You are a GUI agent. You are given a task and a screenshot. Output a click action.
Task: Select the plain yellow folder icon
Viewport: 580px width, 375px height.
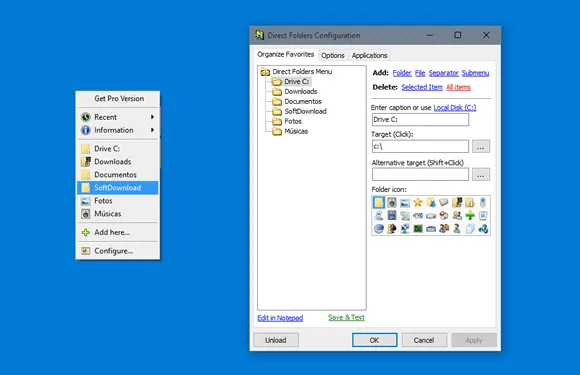(x=378, y=202)
